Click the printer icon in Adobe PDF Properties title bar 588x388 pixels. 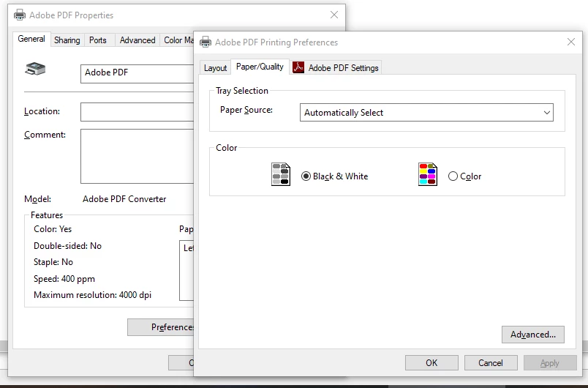(20, 15)
